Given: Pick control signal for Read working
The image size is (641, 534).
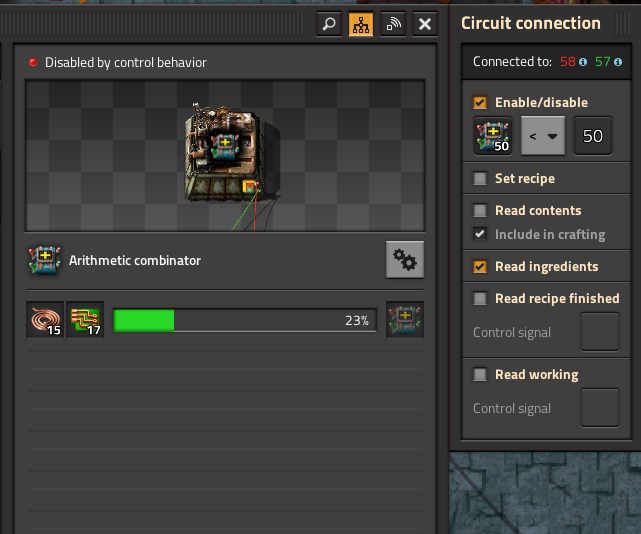Looking at the screenshot, I should [600, 408].
